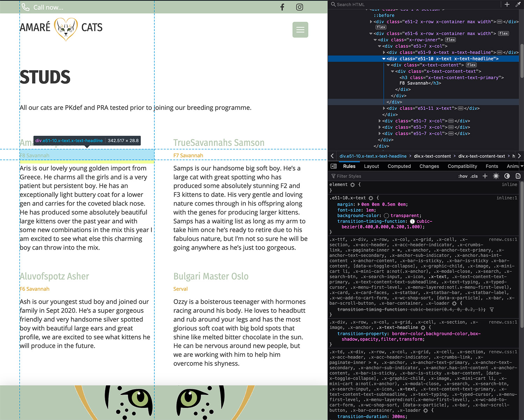Collapse the e51-10 x-text-headline div node
This screenshot has width=524, height=420.
(x=384, y=59)
